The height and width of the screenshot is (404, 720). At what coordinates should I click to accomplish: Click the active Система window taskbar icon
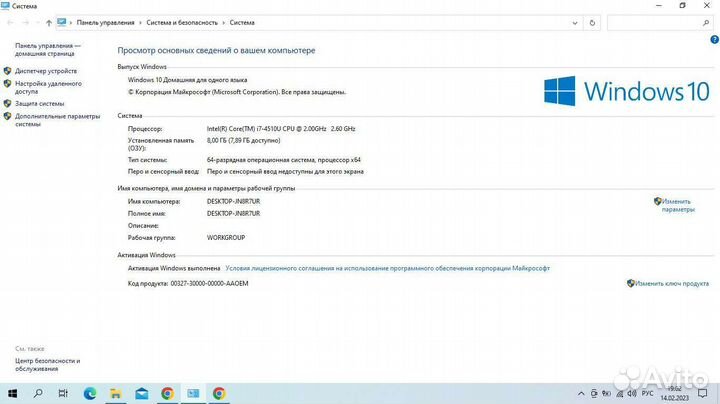click(193, 393)
